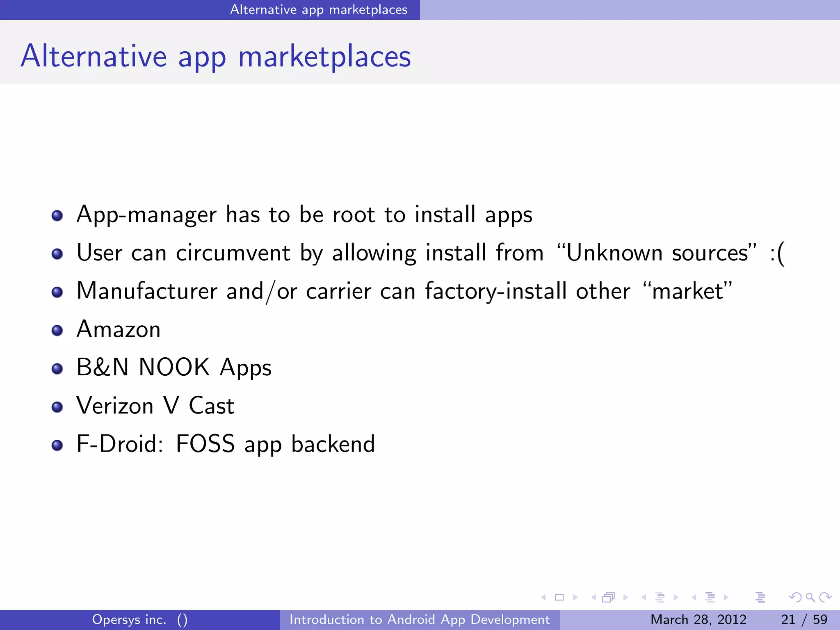The width and height of the screenshot is (840, 630).
Task: Click the 'March 28, 2012' date
Action: 698,619
